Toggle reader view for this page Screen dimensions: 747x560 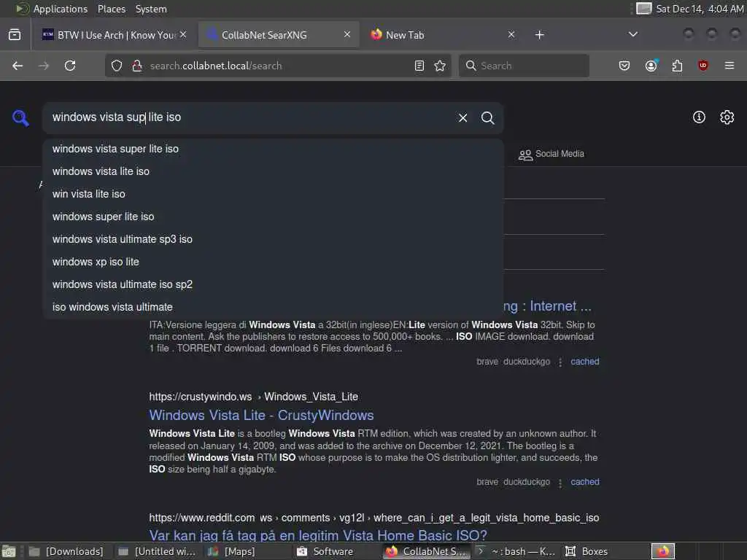pyautogui.click(x=419, y=66)
